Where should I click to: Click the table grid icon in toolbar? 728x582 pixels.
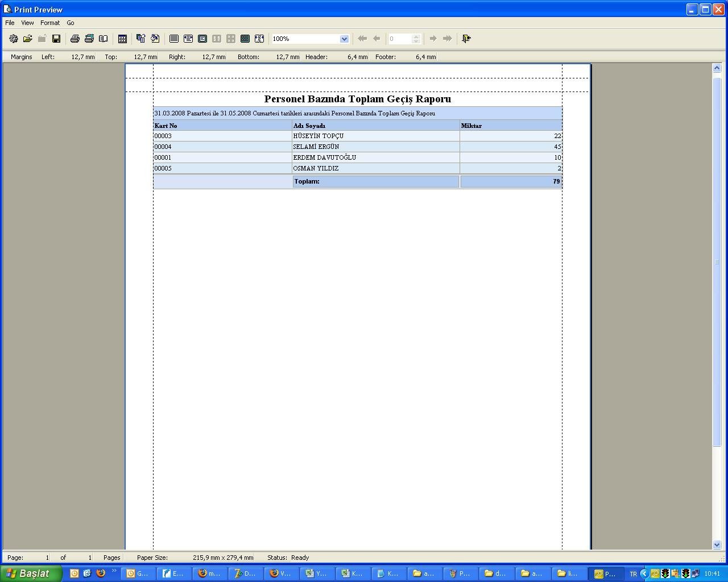point(122,39)
